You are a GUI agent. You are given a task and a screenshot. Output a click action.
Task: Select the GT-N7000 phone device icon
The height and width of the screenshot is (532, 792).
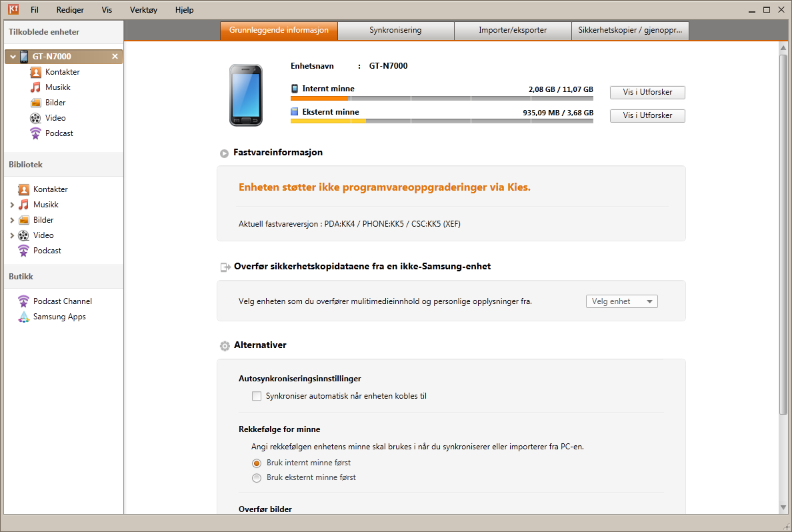pos(24,56)
